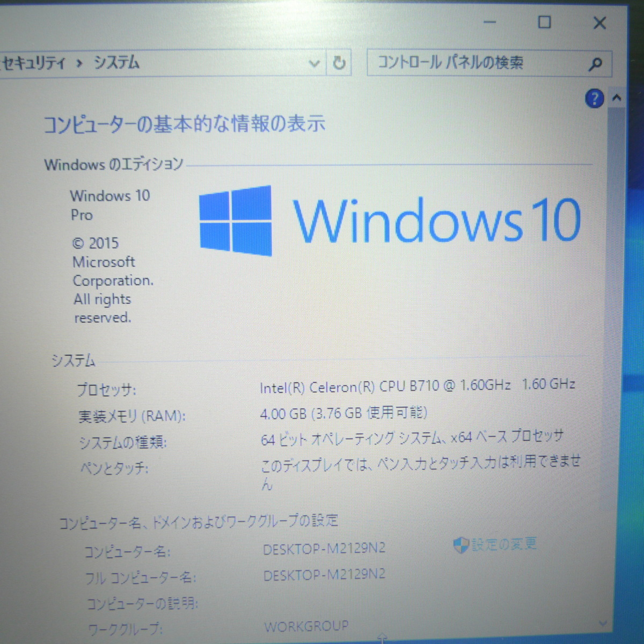The height and width of the screenshot is (644, 644).
Task: Click the first DESKTOP-M2129N2 value
Action: (324, 549)
